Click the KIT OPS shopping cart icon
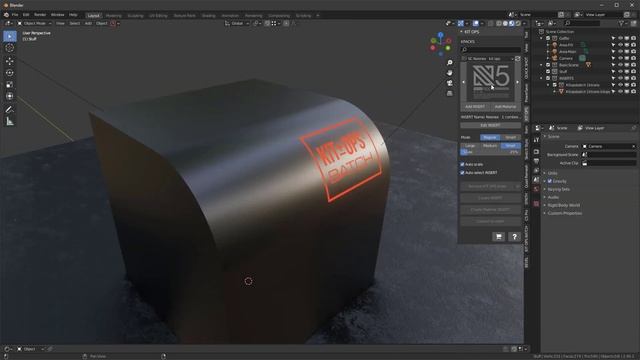This screenshot has height=360, width=640. point(498,237)
